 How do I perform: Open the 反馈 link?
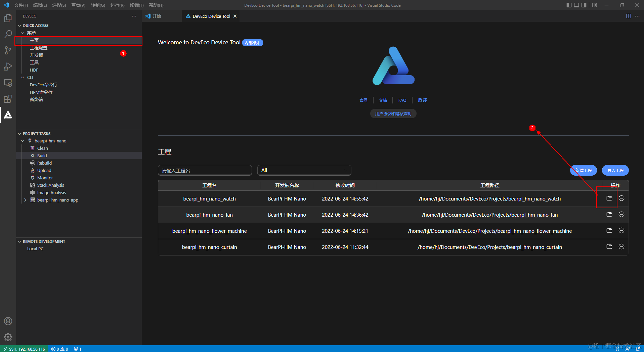click(423, 100)
